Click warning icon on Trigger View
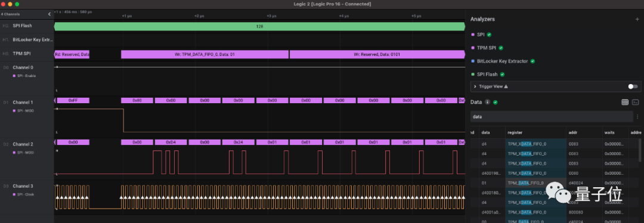Viewport: 644px width, 223px height. [x=506, y=86]
